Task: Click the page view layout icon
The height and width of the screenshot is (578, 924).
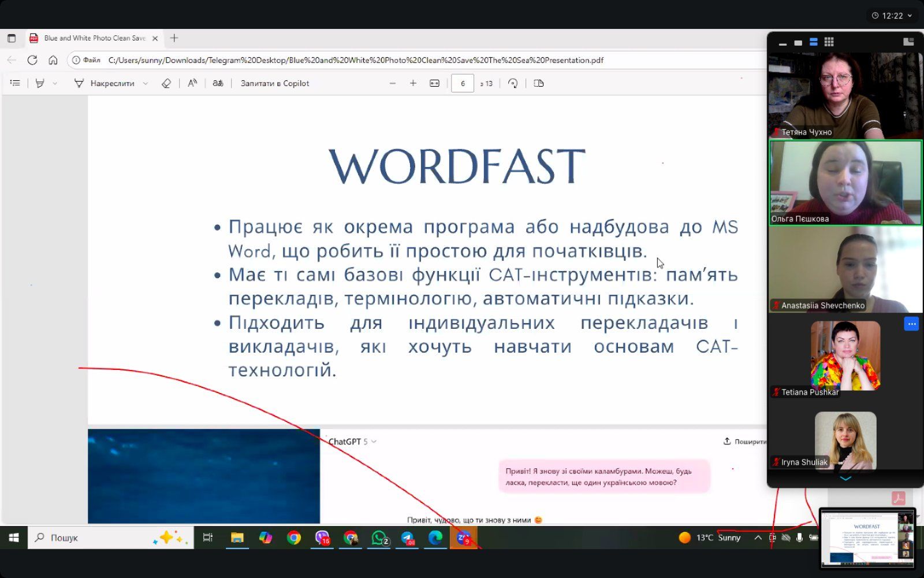Action: 539,83
